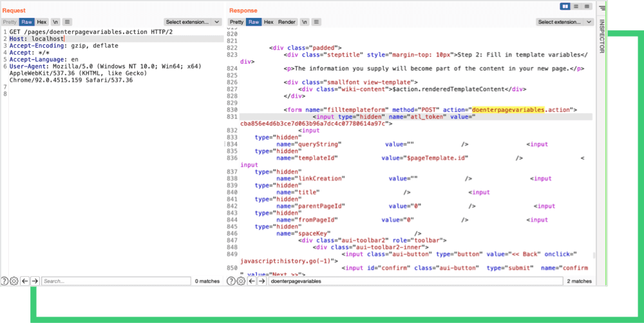The width and height of the screenshot is (644, 323).
Task: Open search settings gear under Request panel
Action: point(14,281)
